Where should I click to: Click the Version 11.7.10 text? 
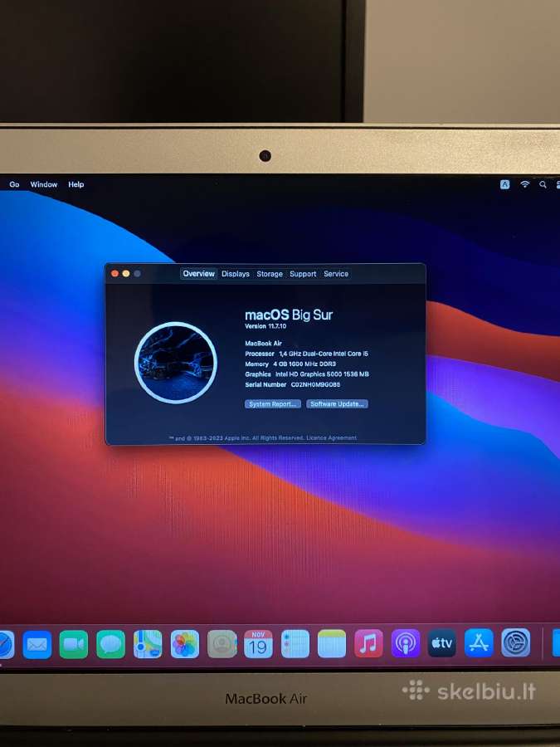tap(265, 326)
